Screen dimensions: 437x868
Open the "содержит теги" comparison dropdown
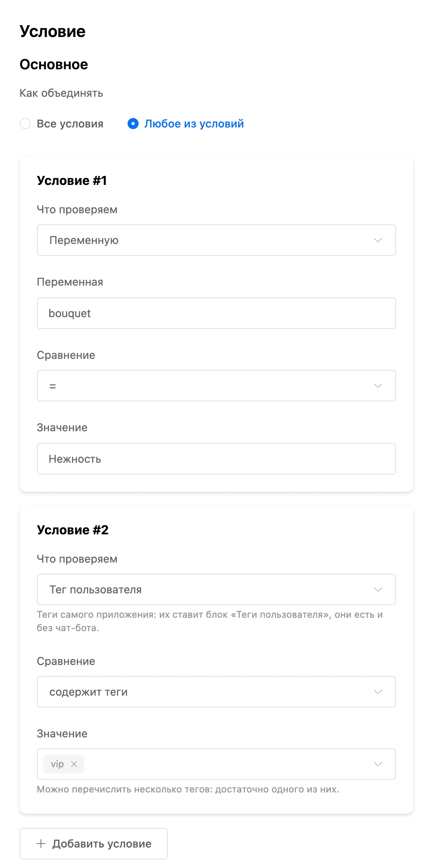(x=216, y=692)
